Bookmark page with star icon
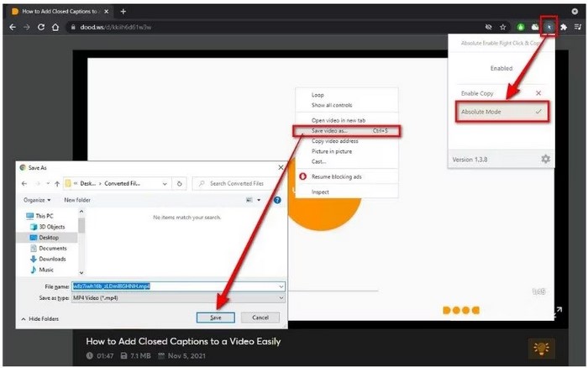The image size is (588, 368). pyautogui.click(x=503, y=27)
